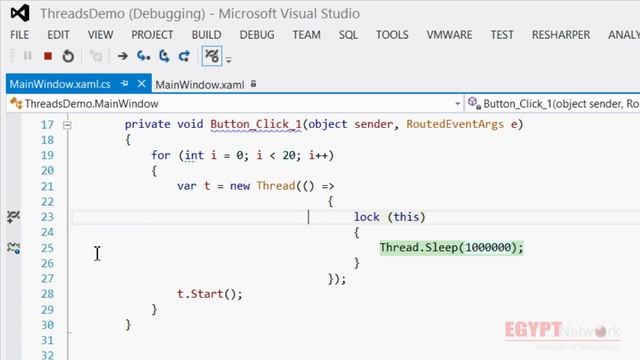
Task: Open the VMWARE menu
Action: point(449,35)
